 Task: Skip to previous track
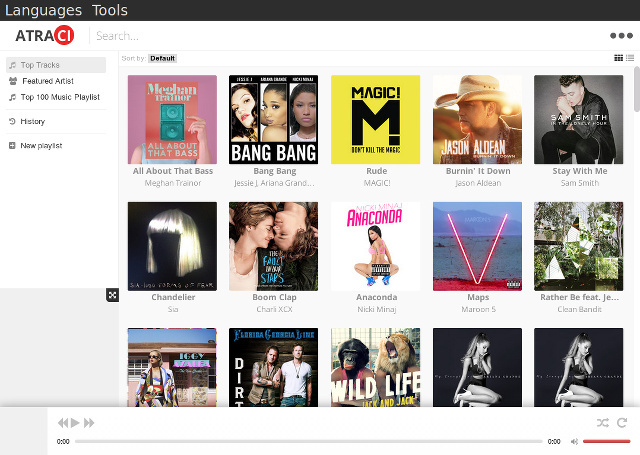coord(63,423)
